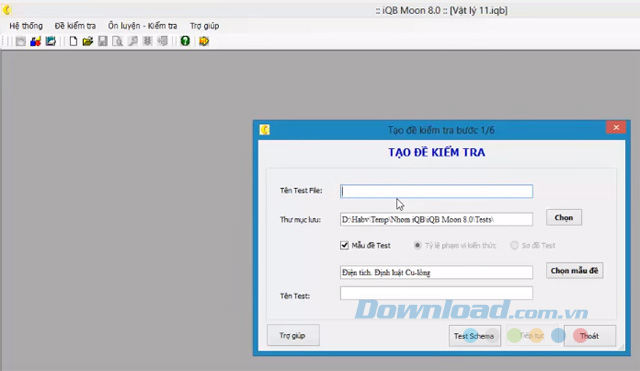Click the Thoát button in dialog
This screenshot has height=371, width=640.
point(590,336)
